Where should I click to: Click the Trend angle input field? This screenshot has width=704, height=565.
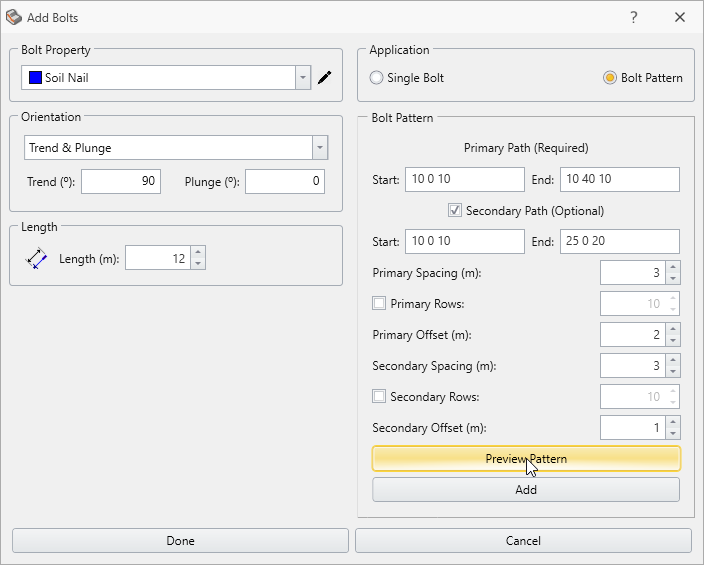click(121, 181)
